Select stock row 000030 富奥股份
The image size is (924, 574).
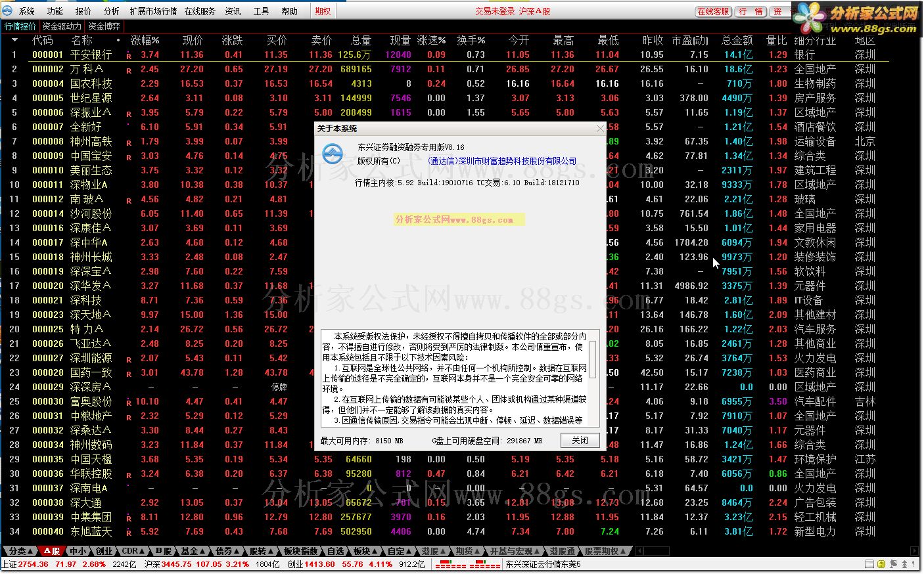tap(444, 401)
